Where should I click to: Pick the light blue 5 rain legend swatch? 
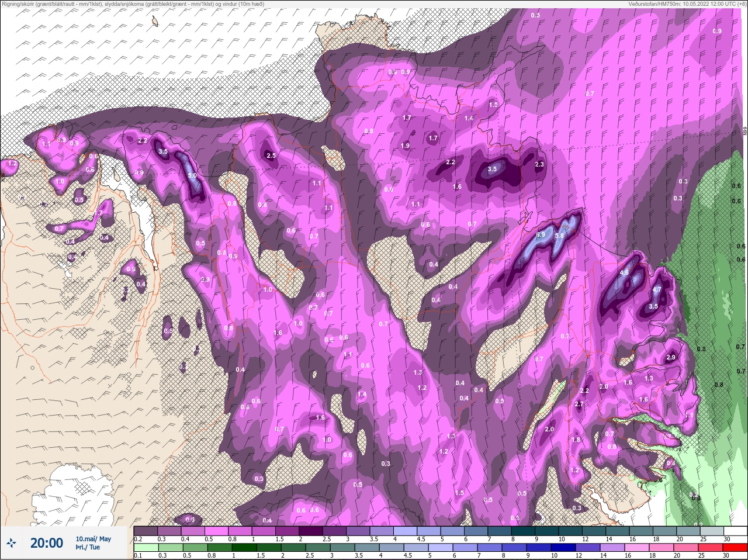coord(441,548)
